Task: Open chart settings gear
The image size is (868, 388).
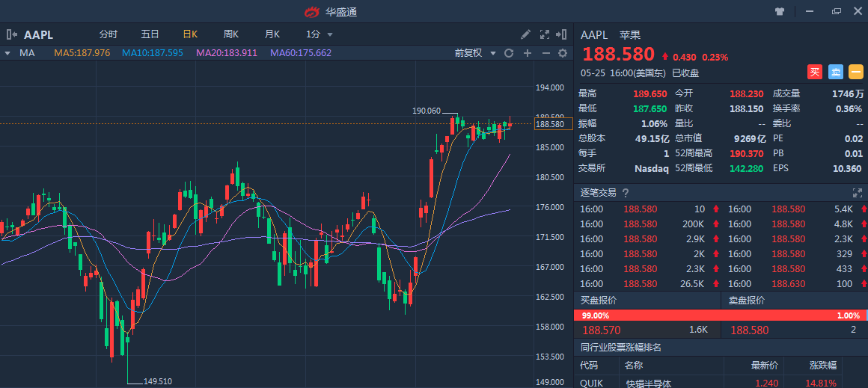Action: click(563, 53)
